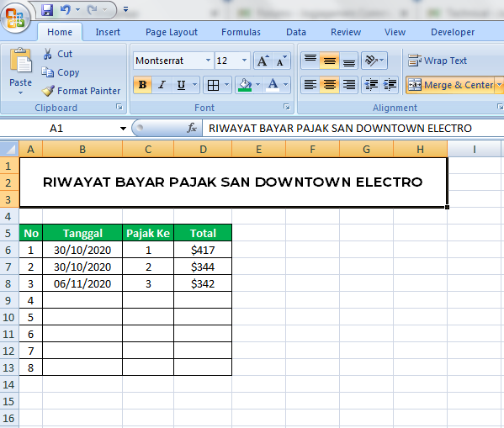Viewport: 504px width, 428px height.
Task: Open the Paste options dropdown arrow
Action: [x=20, y=92]
